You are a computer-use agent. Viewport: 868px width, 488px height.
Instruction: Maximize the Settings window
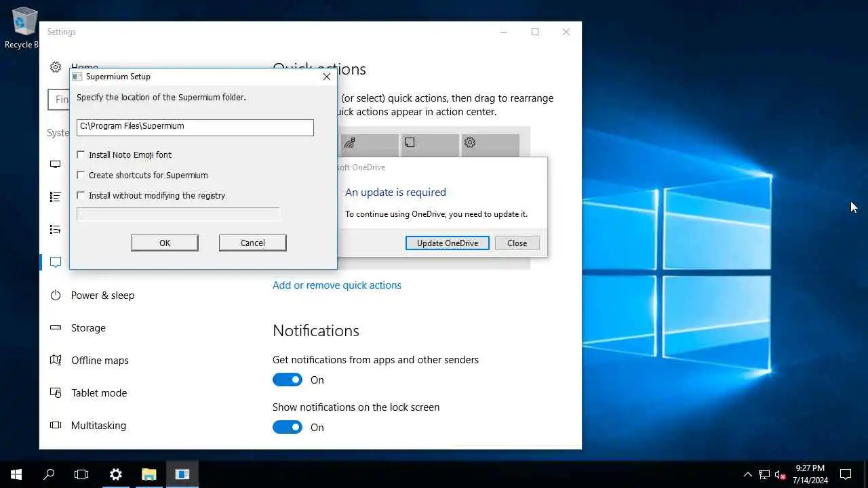535,32
